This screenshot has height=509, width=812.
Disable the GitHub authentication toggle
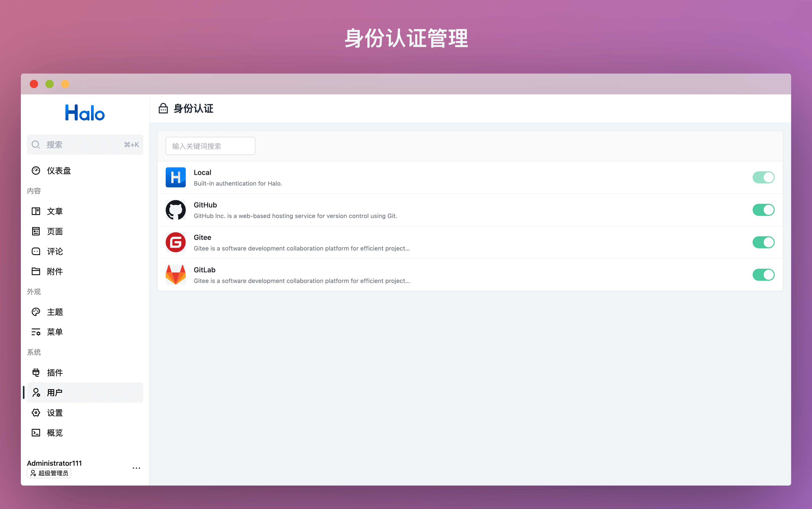click(x=763, y=210)
